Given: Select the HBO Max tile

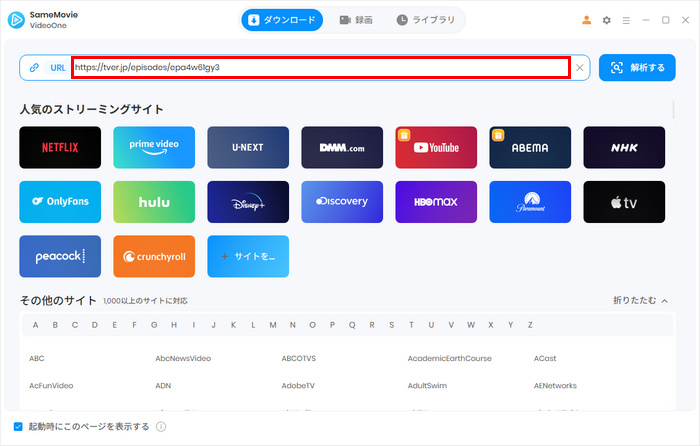Looking at the screenshot, I should 436,202.
